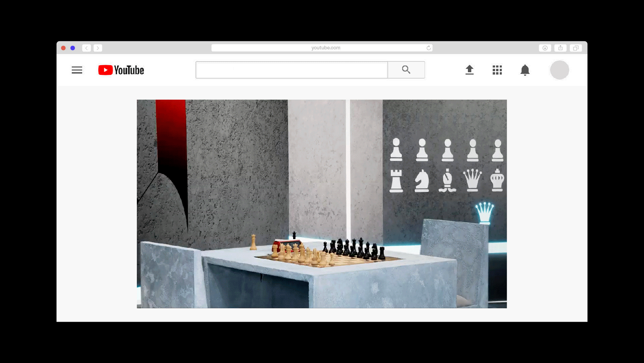Click the white rook piece graphic
Screen dimensions: 644x363
point(396,181)
